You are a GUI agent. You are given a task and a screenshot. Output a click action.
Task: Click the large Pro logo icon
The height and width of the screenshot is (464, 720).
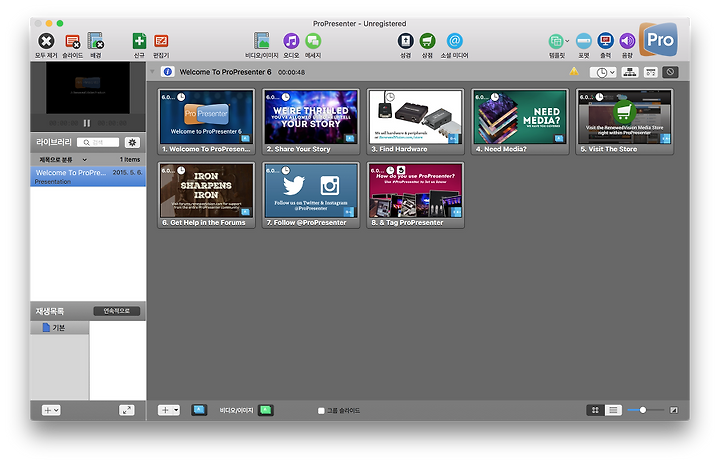(658, 40)
